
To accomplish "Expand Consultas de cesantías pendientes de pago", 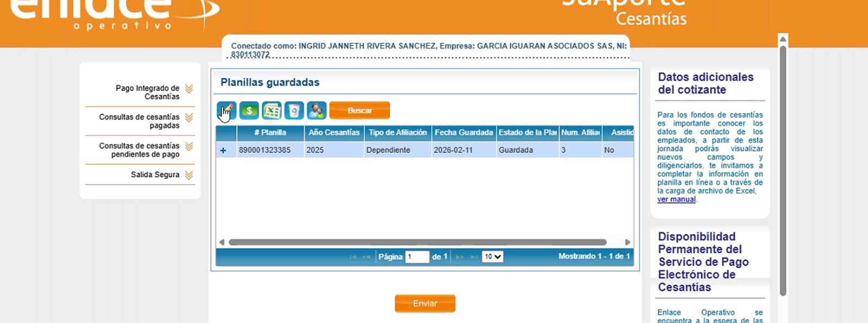I will tap(189, 146).
